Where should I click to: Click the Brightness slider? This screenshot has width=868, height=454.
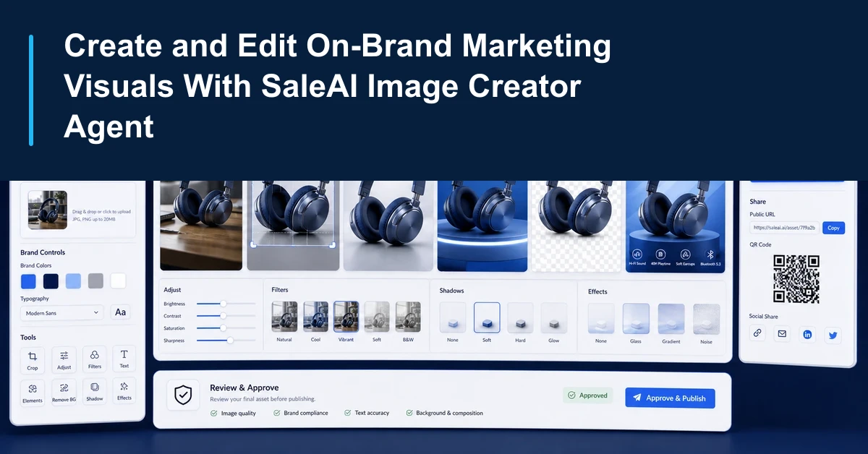click(x=226, y=304)
